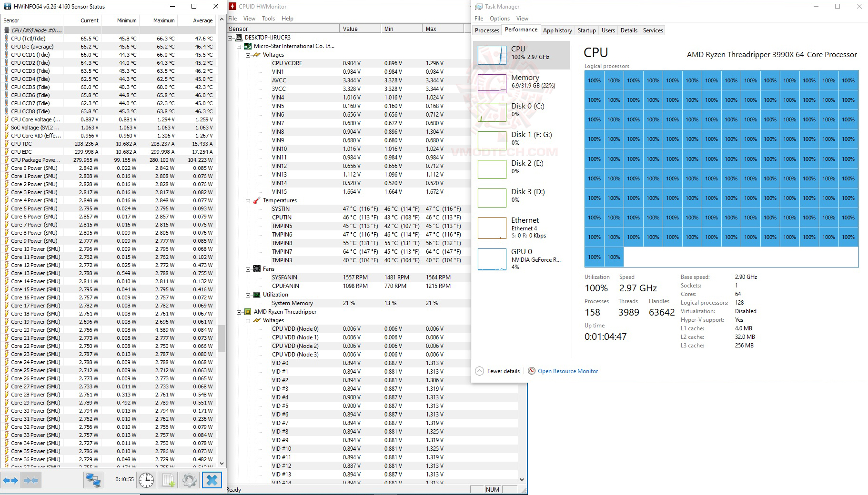Open the Options menu in Task Manager
868x495 pixels.
coord(499,19)
